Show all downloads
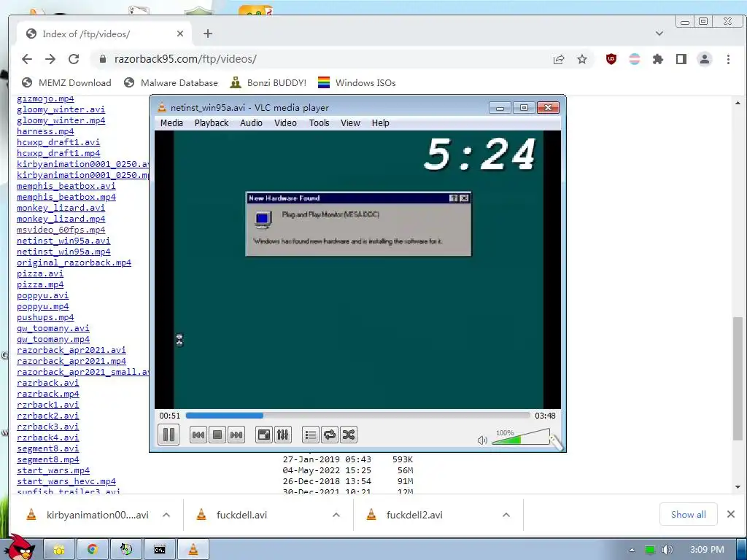This screenshot has width=747, height=560. click(689, 514)
